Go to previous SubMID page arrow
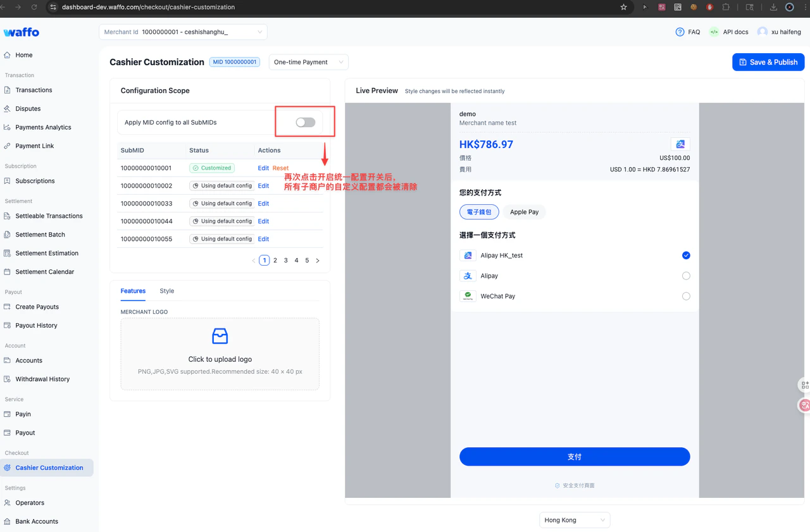The image size is (810, 532). (x=254, y=261)
